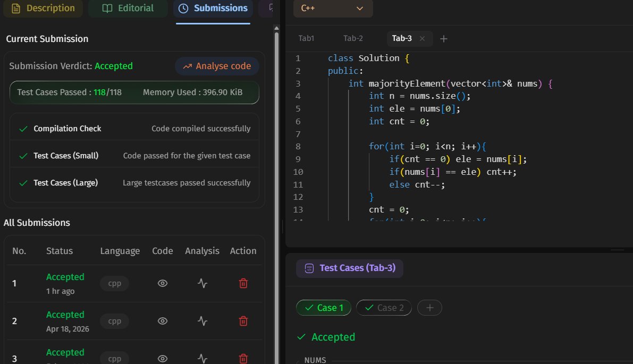633x364 pixels.
Task: Open the Test Cases (Tab-3) panel
Action: tap(350, 268)
